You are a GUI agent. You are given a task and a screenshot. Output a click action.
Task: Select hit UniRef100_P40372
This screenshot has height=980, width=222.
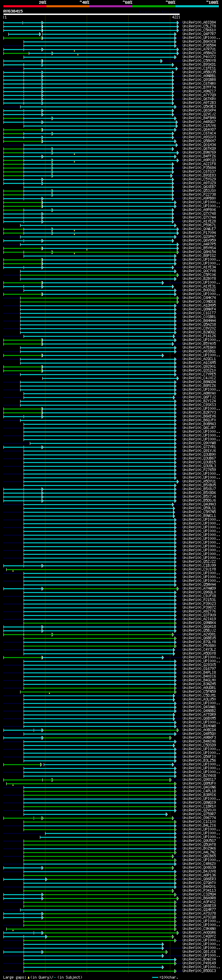coord(199,57)
